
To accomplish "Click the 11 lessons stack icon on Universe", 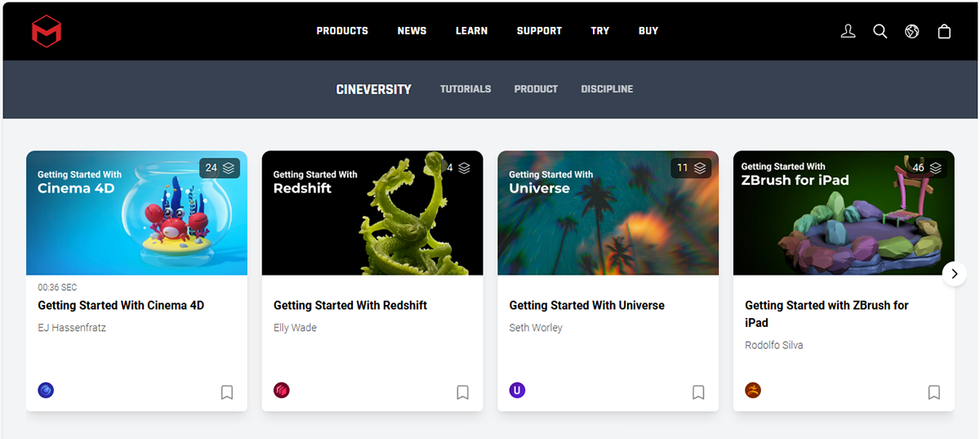I will [x=700, y=168].
